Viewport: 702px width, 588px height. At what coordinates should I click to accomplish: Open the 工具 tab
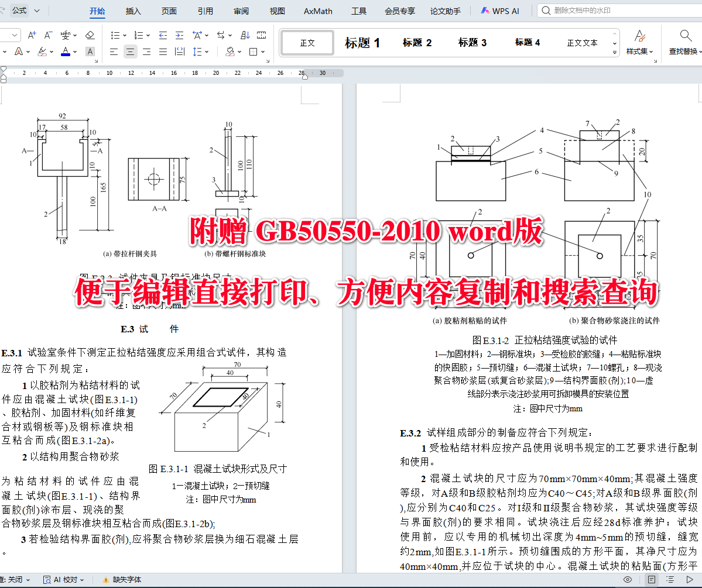click(x=358, y=11)
